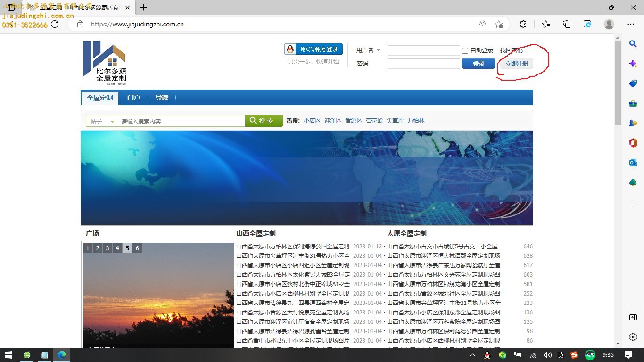Open the QQ penguin tray icon
This screenshot has width=644, height=362.
point(487,355)
